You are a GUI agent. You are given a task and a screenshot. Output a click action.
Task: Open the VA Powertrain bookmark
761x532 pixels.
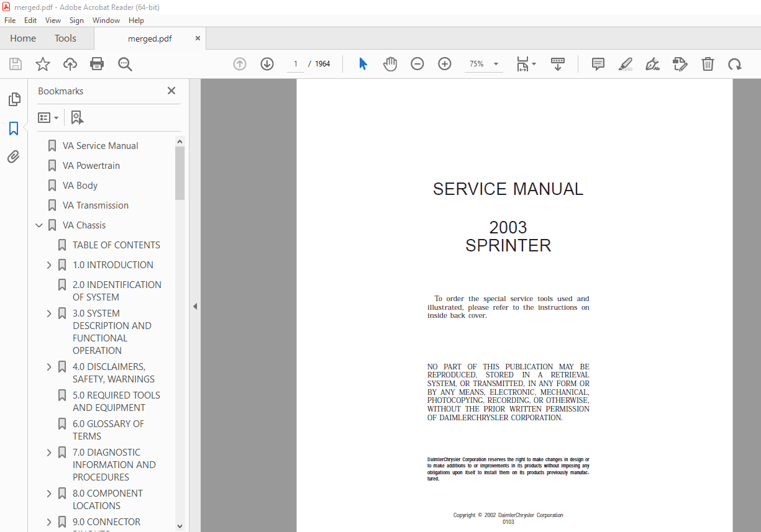pos(91,165)
